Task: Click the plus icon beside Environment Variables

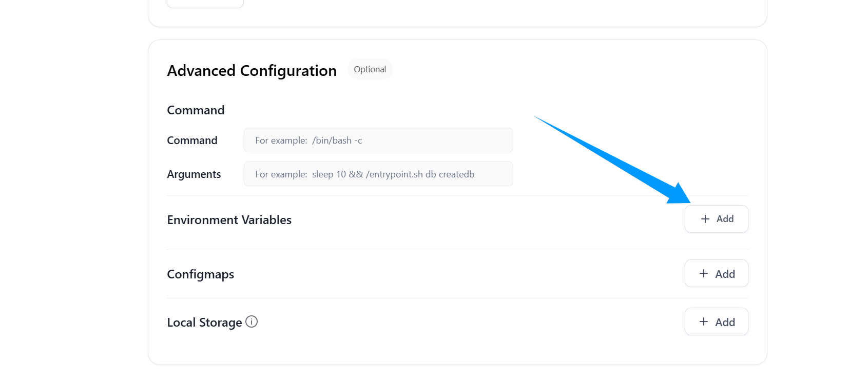Action: pos(705,219)
